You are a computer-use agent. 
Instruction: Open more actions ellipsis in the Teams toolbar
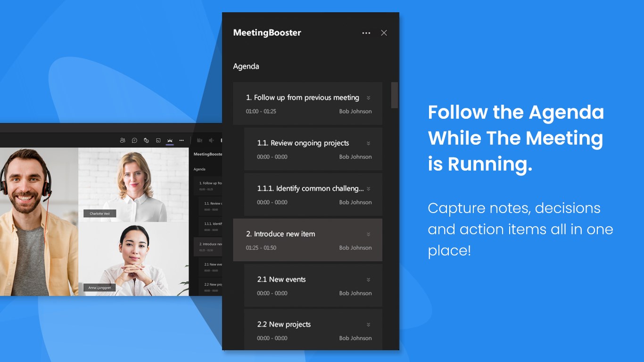tap(182, 140)
